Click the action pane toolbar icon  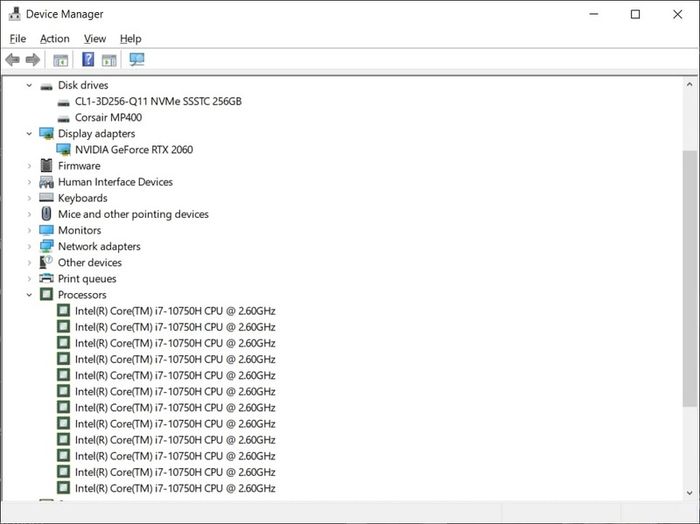click(109, 60)
